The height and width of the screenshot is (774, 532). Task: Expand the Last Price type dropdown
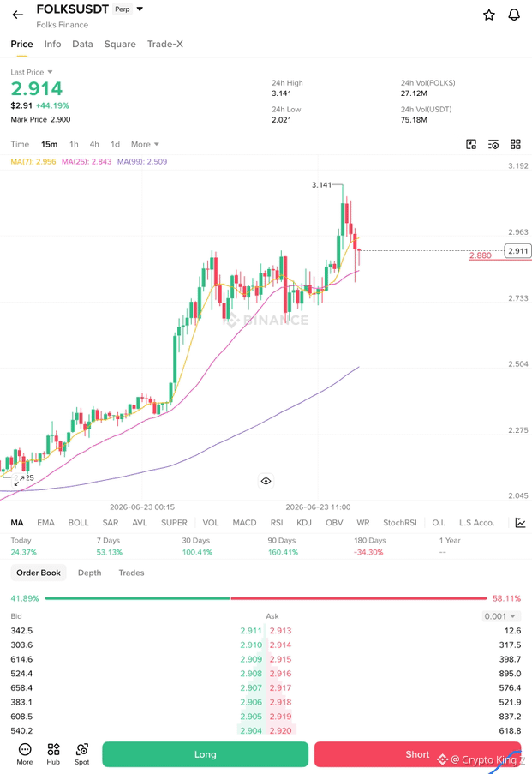point(50,72)
